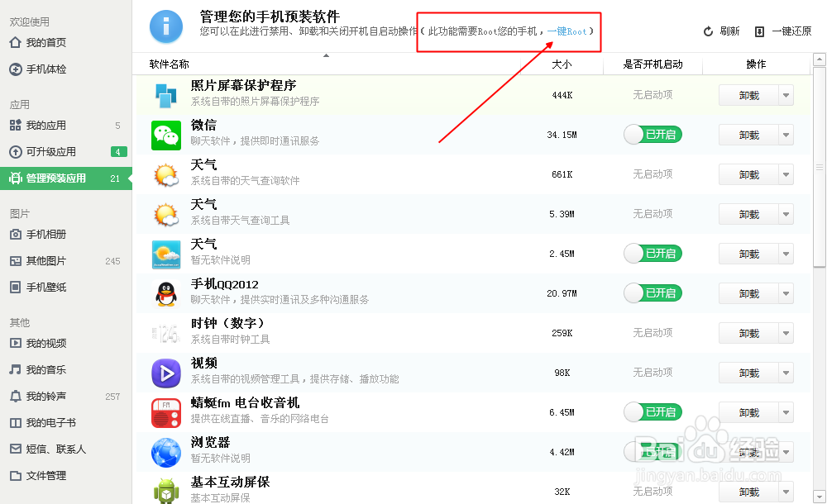This screenshot has height=504, width=827.
Task: Click the 时钟(数字) clock icon
Action: pyautogui.click(x=166, y=334)
